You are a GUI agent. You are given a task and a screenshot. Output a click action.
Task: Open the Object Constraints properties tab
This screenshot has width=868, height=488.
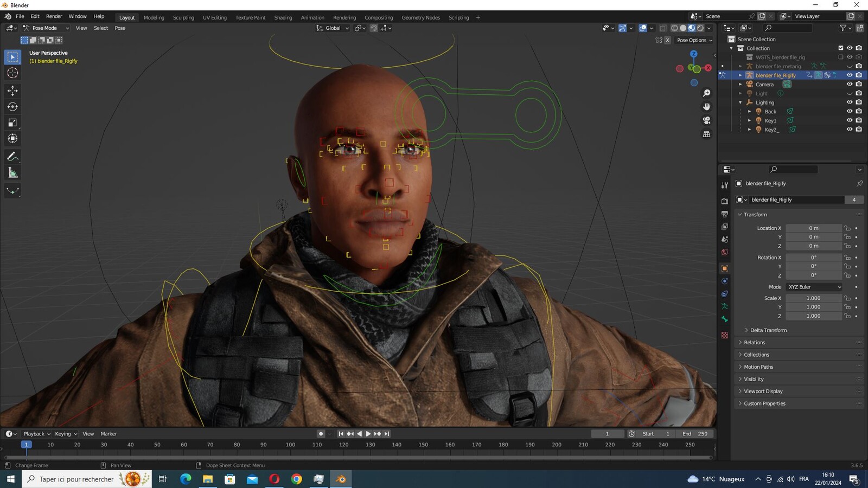725,294
